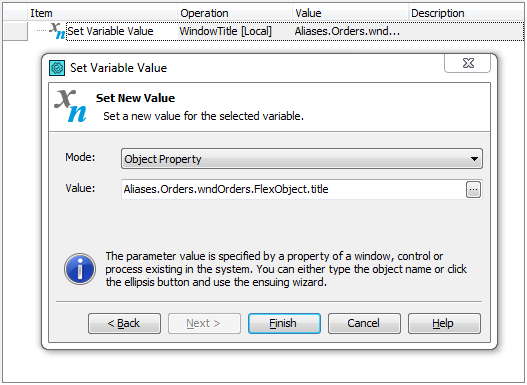Click the Set Variable Value row icon
Viewport: 527px width, 385px height.
pyautogui.click(x=57, y=31)
